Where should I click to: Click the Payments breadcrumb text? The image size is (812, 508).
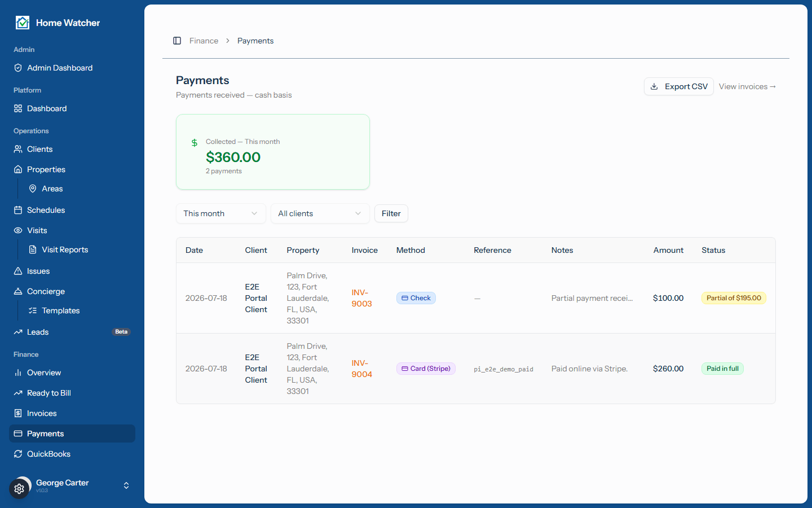coord(255,41)
